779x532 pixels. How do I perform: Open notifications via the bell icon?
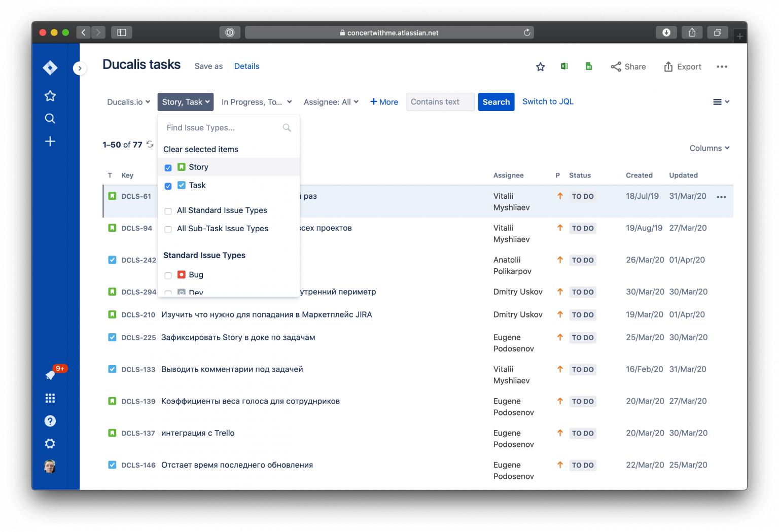(x=50, y=375)
